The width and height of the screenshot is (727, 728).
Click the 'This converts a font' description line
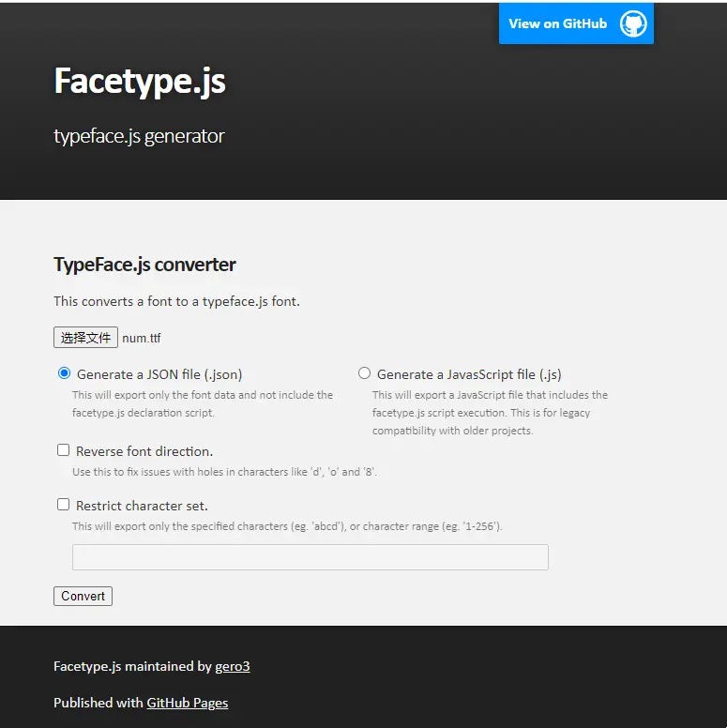[176, 302]
